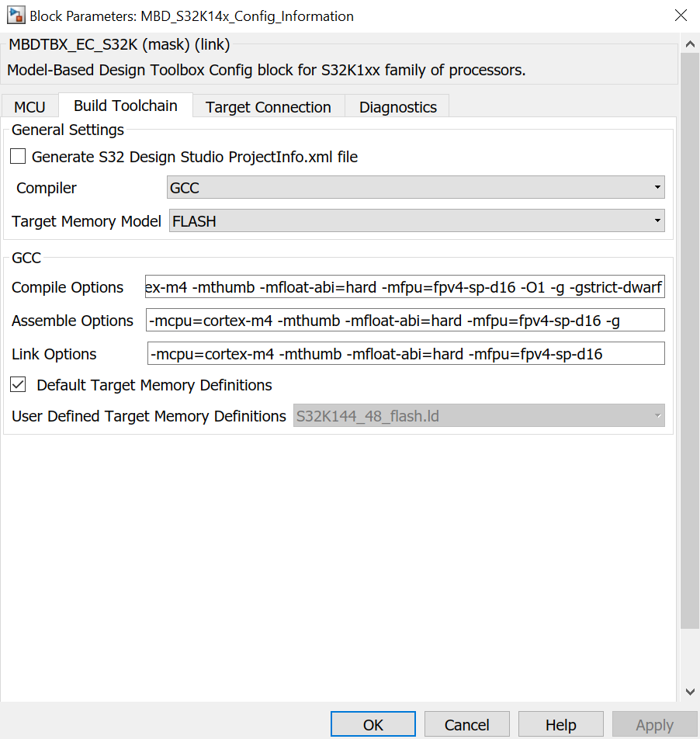This screenshot has width=700, height=739.
Task: Enable Generate S32 Design Studio ProjectInfo.xml file
Action: pos(18,157)
